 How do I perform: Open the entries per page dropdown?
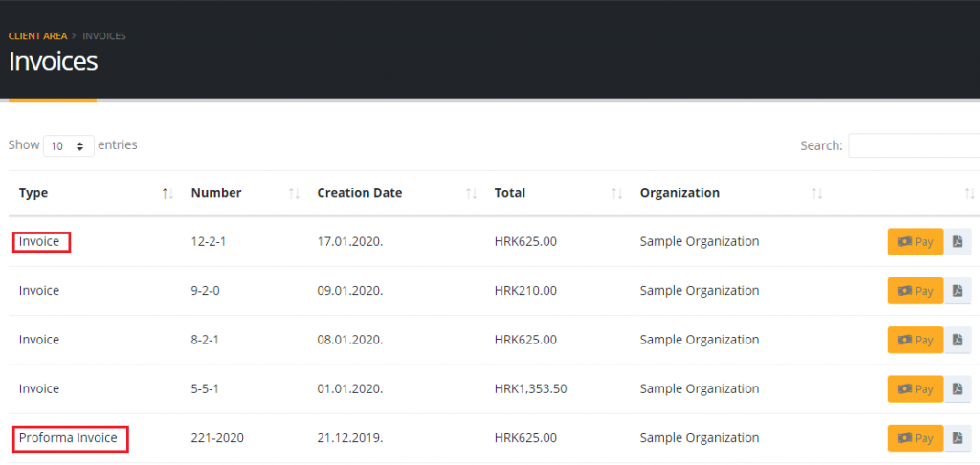point(69,146)
